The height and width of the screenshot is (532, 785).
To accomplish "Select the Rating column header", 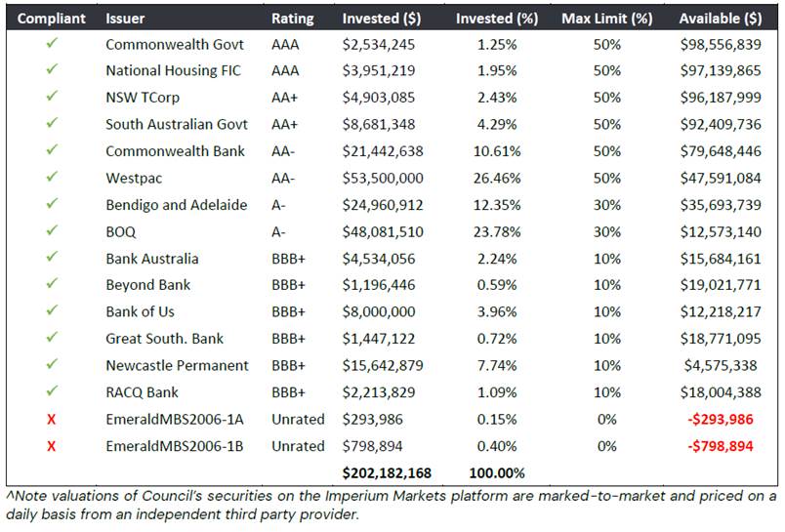I will (x=292, y=19).
